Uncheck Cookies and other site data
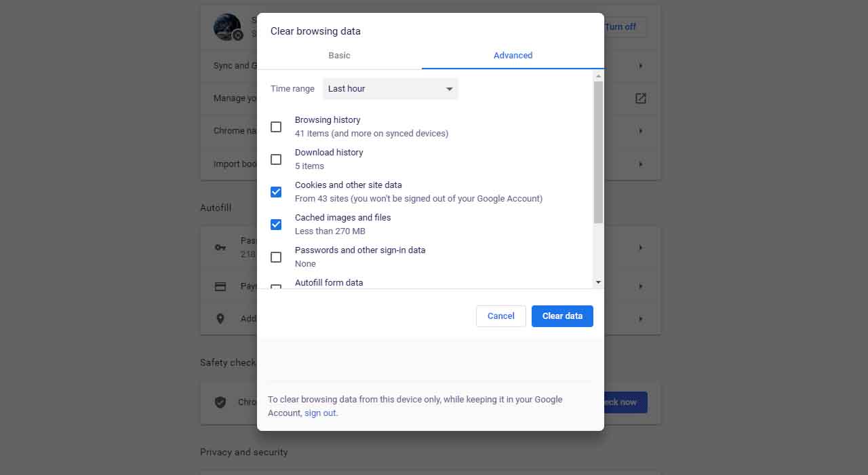 (x=276, y=192)
